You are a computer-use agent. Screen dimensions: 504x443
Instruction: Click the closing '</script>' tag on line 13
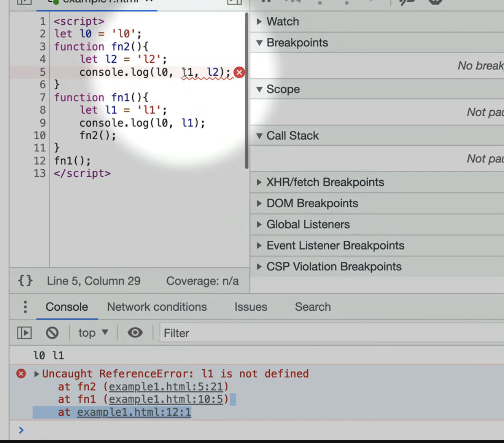[x=82, y=173]
